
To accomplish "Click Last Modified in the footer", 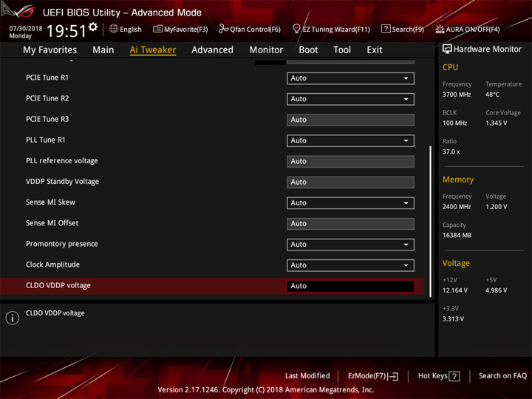I will pyautogui.click(x=307, y=375).
